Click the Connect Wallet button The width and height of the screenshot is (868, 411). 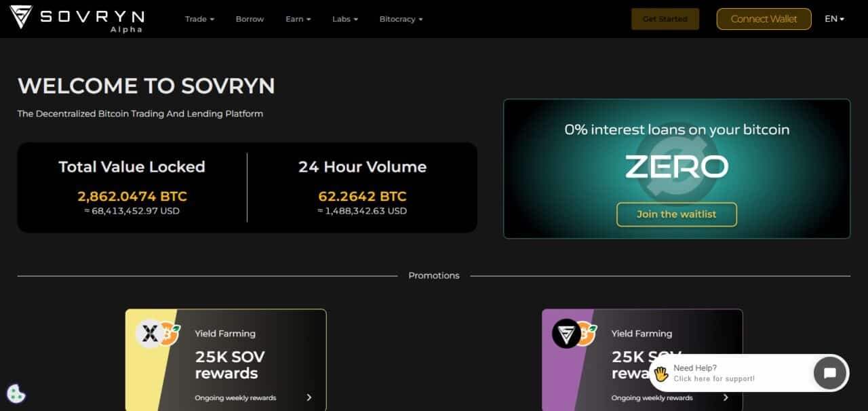[x=764, y=19]
